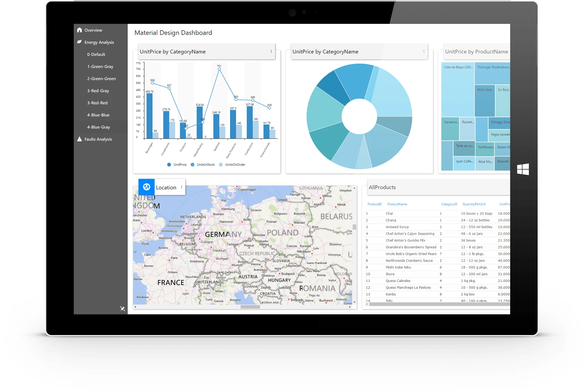
Task: Click the Overview home icon
Action: tap(80, 30)
